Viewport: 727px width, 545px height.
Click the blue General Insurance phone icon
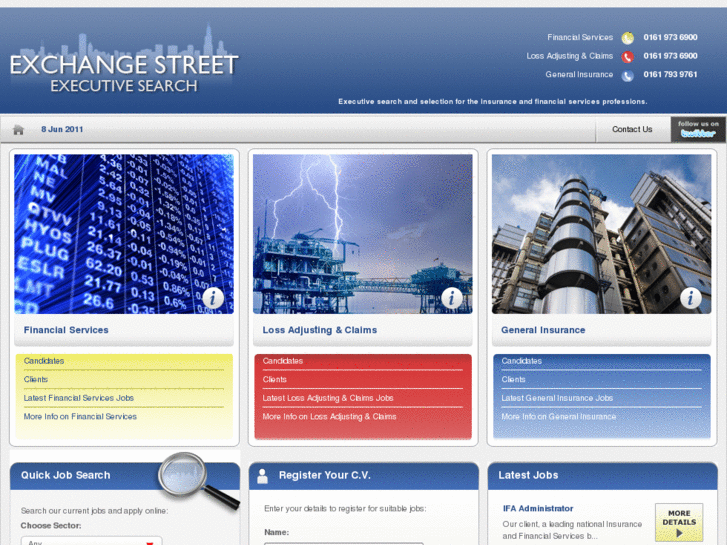point(627,75)
